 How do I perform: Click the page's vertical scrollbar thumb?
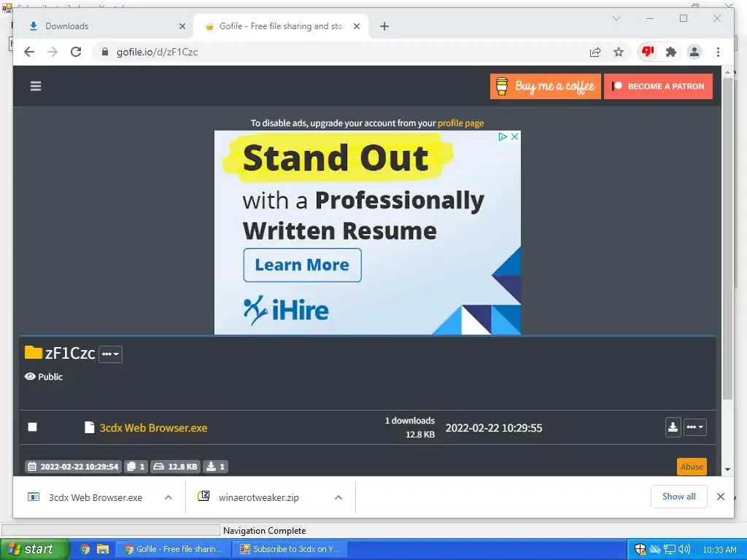coord(727,238)
